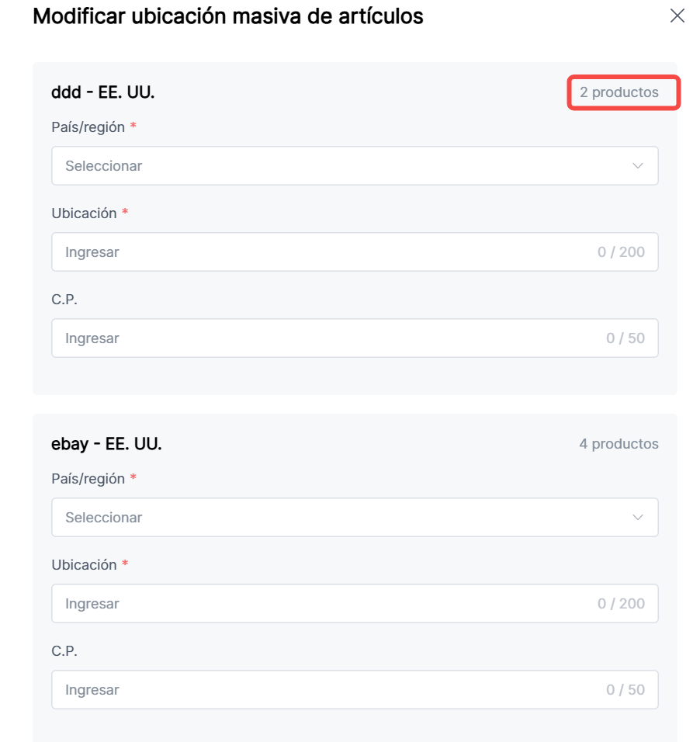Click the País/región label in ddd section

coord(88,127)
